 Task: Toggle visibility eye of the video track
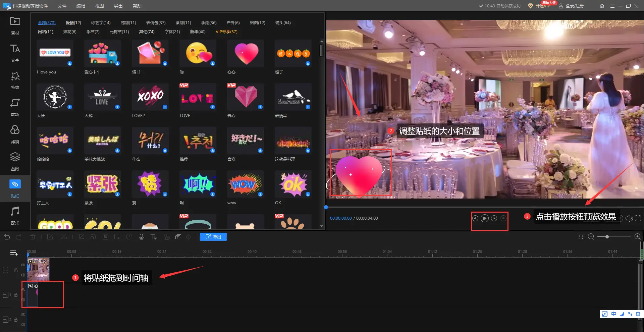click(x=23, y=265)
